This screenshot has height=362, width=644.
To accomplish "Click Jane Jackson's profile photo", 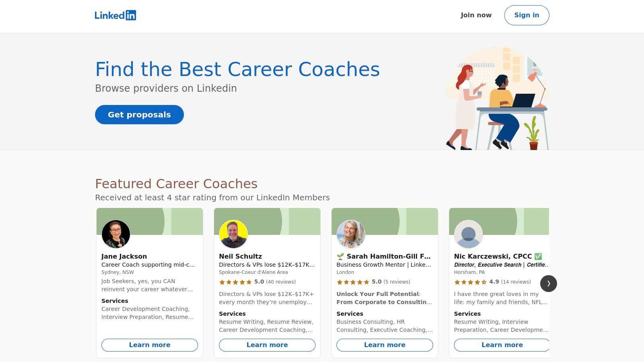I will (116, 234).
